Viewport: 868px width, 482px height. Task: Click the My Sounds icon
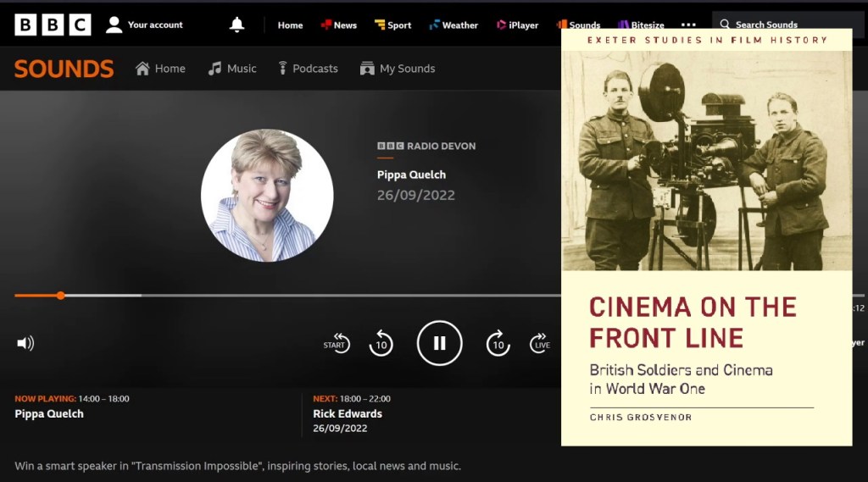pos(367,69)
